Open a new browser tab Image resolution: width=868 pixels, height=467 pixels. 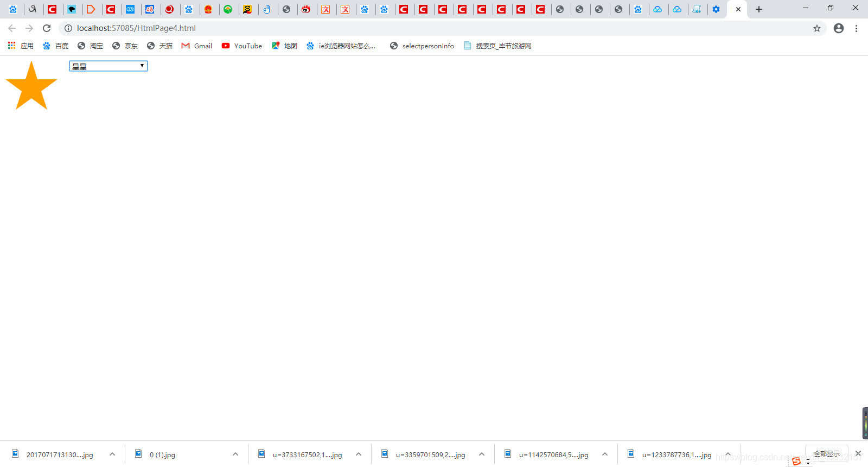tap(759, 9)
